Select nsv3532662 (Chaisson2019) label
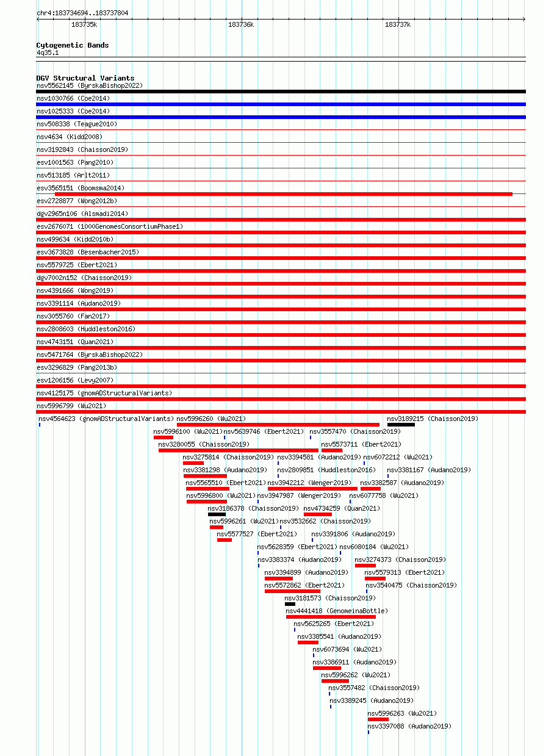 pyautogui.click(x=325, y=522)
